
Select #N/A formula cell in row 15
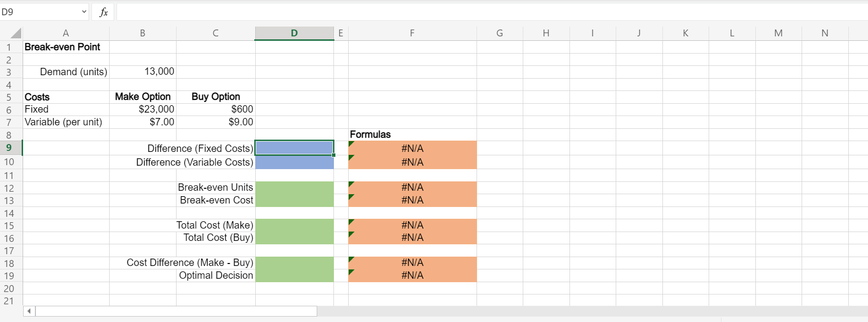coord(412,225)
